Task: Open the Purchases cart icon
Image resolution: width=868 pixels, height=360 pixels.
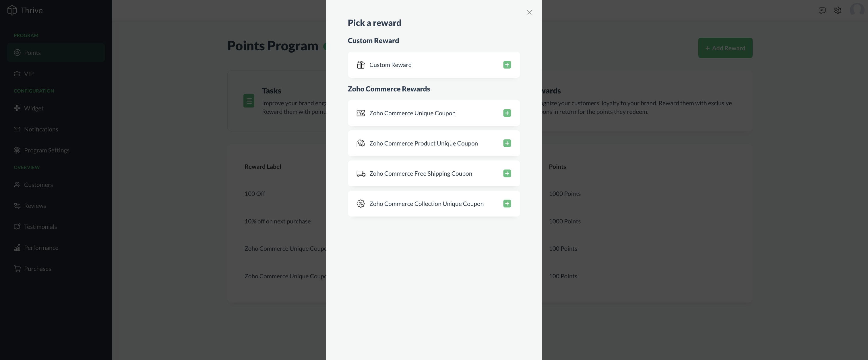Action: pos(17,269)
